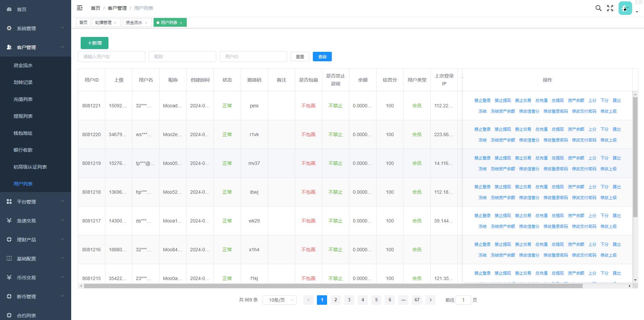Click the search magnifier icon
This screenshot has width=644, height=320.
(598, 8)
